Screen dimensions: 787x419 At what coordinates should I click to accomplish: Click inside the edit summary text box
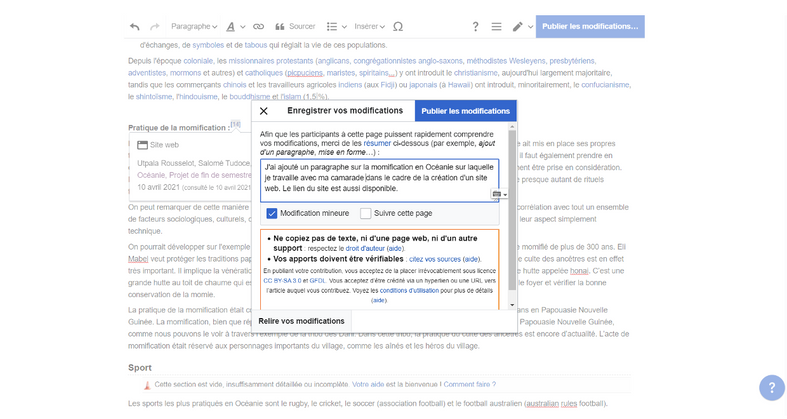379,181
